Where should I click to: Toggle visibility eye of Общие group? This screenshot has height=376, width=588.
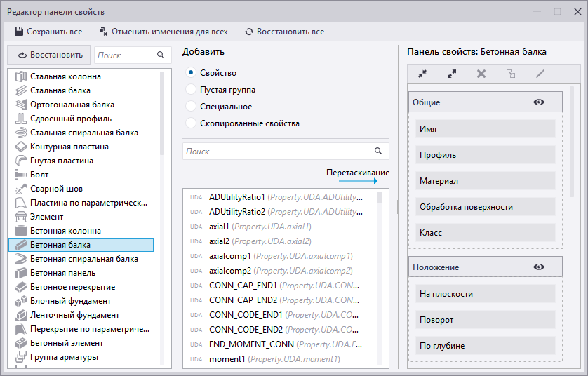pos(539,102)
